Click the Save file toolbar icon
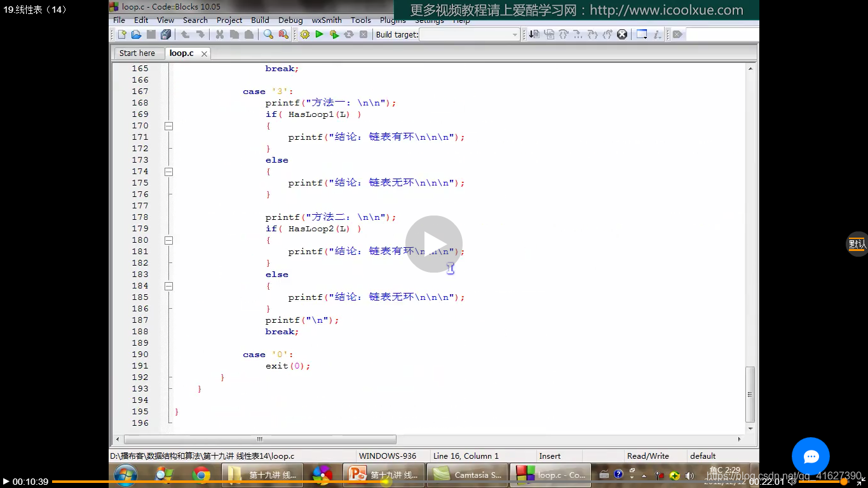Screen dimensions: 868x488 coord(151,34)
